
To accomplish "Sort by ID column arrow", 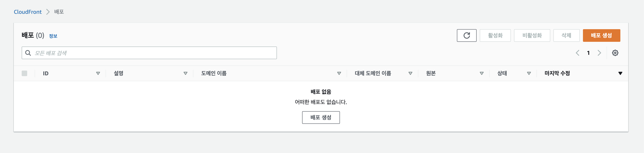I will pyautogui.click(x=98, y=73).
